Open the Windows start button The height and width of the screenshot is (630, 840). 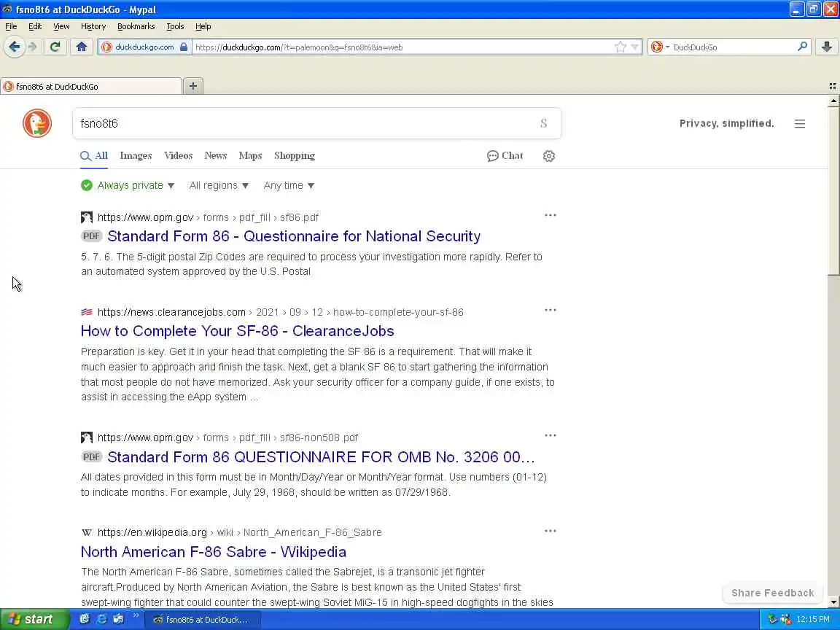coord(34,620)
